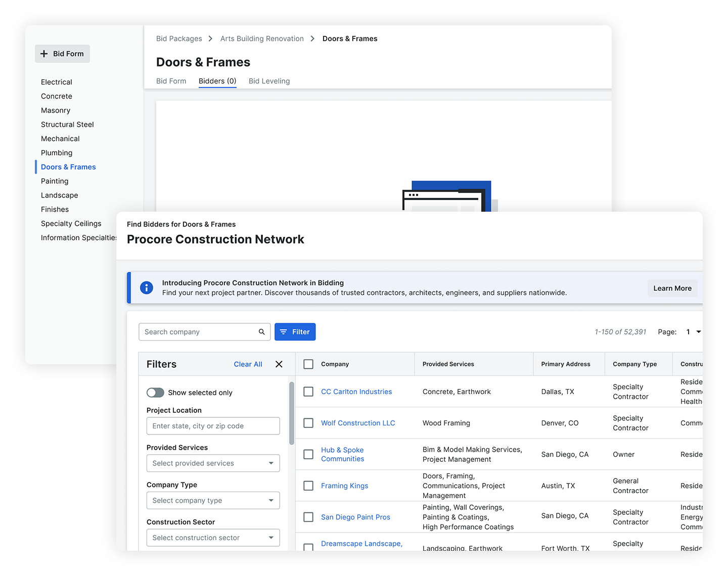
Task: Close the Filters panel with the X icon
Action: point(279,364)
